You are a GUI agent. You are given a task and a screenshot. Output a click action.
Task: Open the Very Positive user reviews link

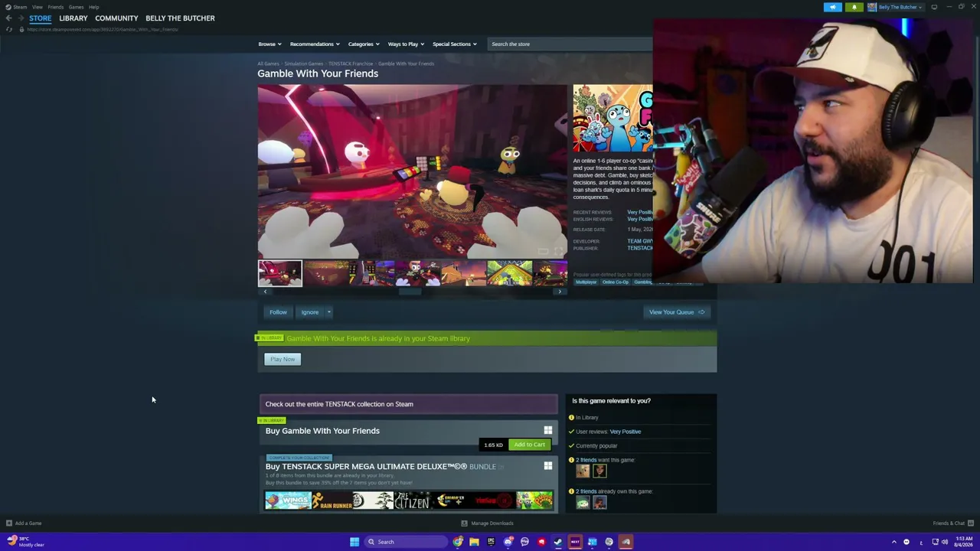click(626, 432)
